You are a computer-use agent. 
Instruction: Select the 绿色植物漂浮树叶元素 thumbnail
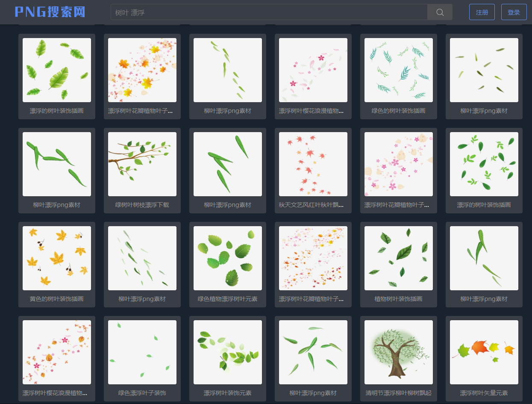228,258
